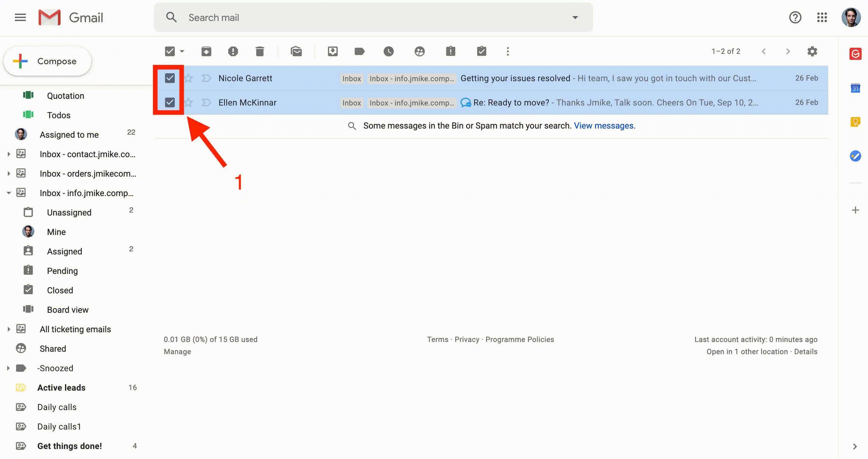Open the Programme Policies link

click(x=520, y=340)
